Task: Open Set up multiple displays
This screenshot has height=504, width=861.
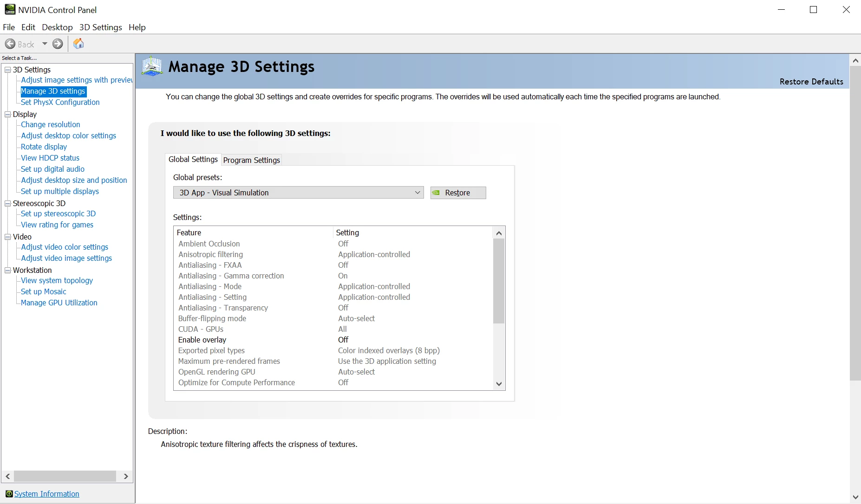Action: pyautogui.click(x=60, y=191)
